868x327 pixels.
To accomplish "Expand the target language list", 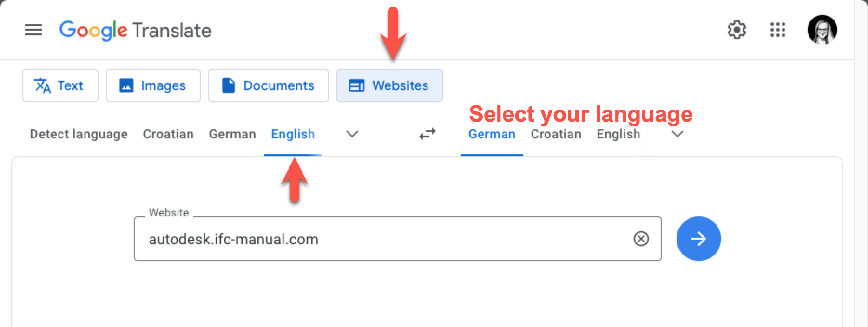I will 677,134.
